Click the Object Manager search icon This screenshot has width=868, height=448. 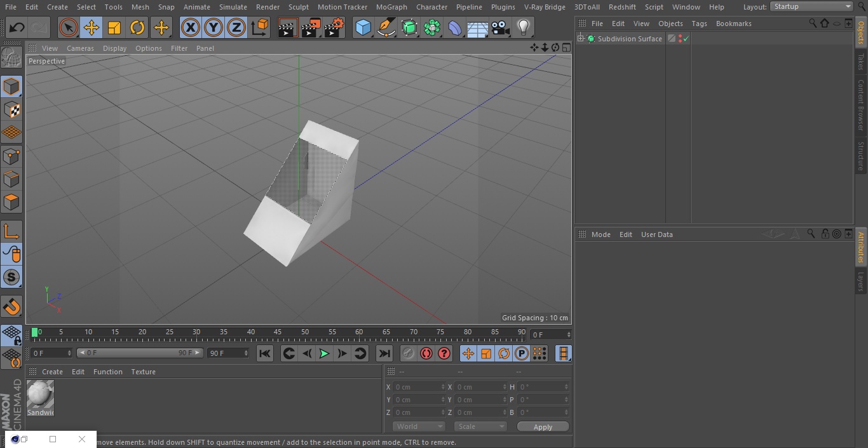click(x=812, y=23)
